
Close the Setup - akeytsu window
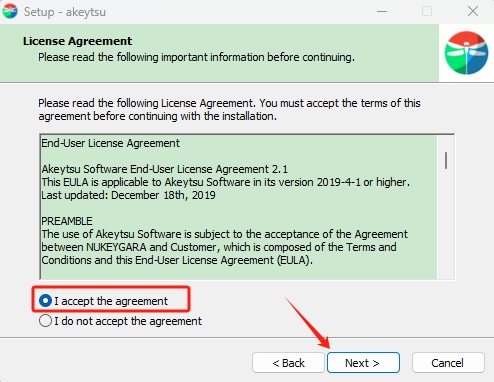pyautogui.click(x=473, y=11)
